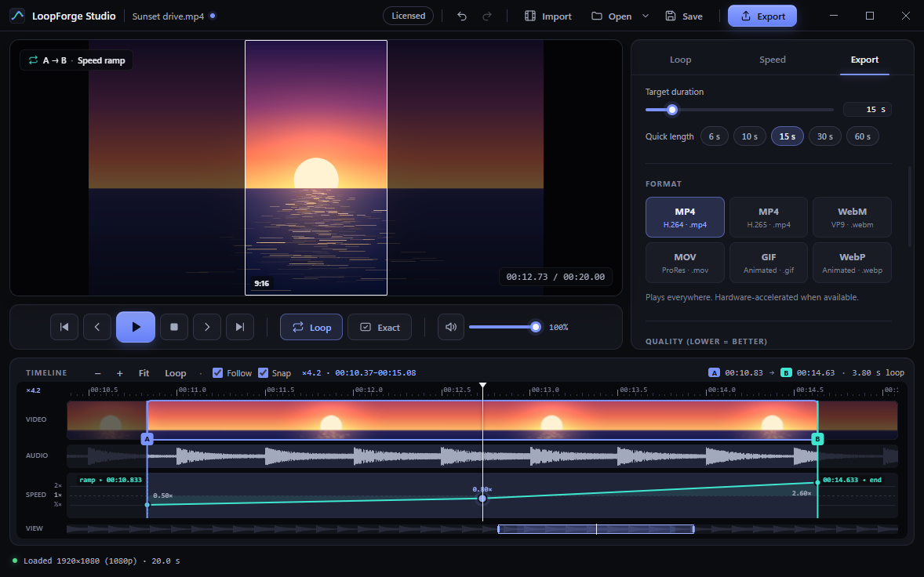Fit the timeline to view
Image resolution: width=924 pixels, height=577 pixels.
tap(144, 373)
